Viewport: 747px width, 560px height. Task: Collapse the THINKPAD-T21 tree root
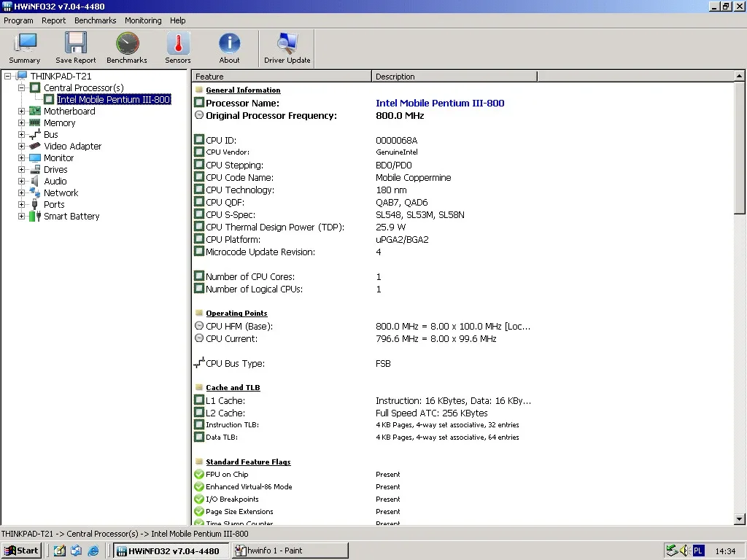(7, 76)
